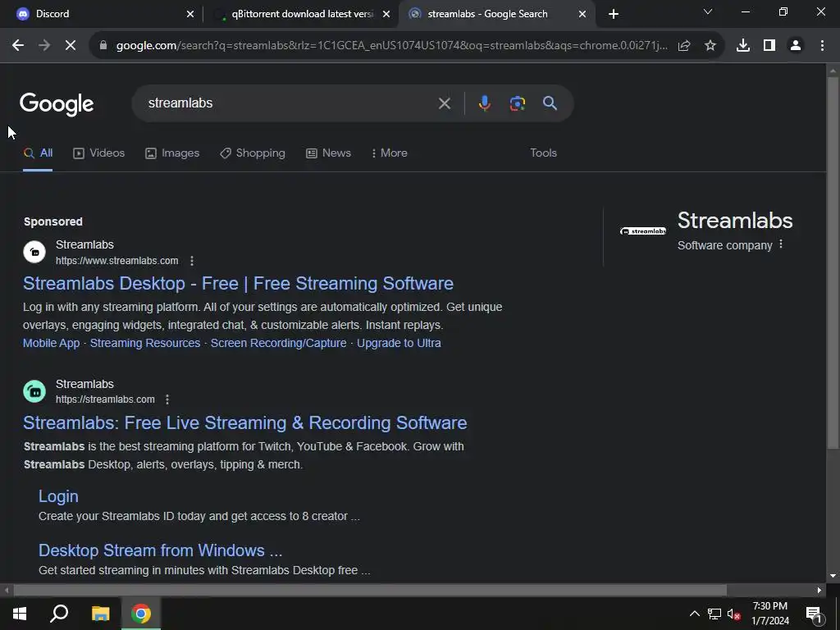Bookmark this page with the star icon
Screen dimensions: 840x630
pyautogui.click(x=710, y=46)
